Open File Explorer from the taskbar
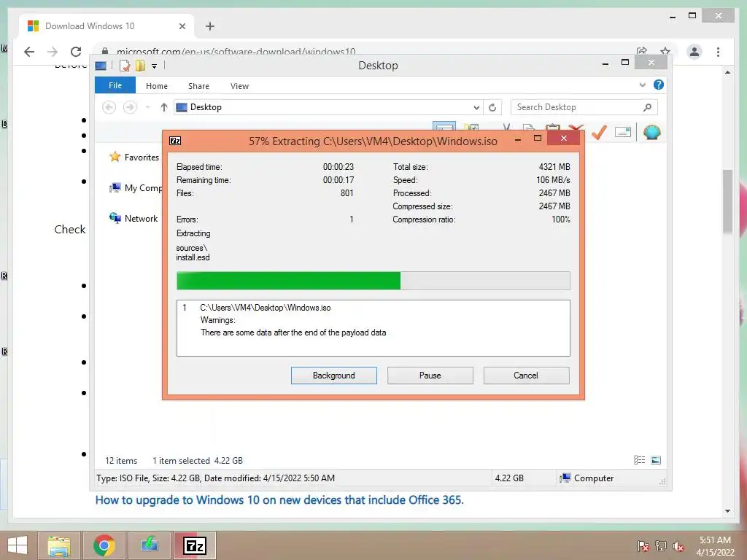This screenshot has width=747, height=560. click(59, 545)
